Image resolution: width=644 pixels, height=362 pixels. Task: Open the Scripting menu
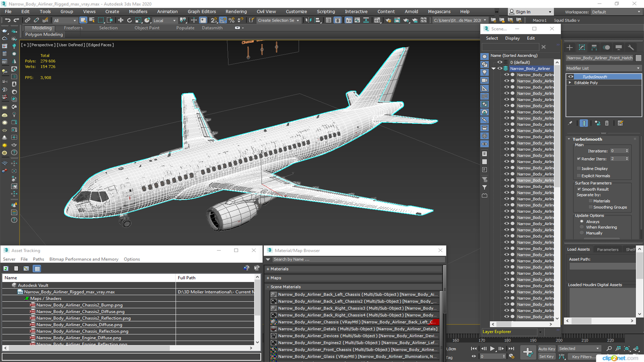(x=326, y=11)
